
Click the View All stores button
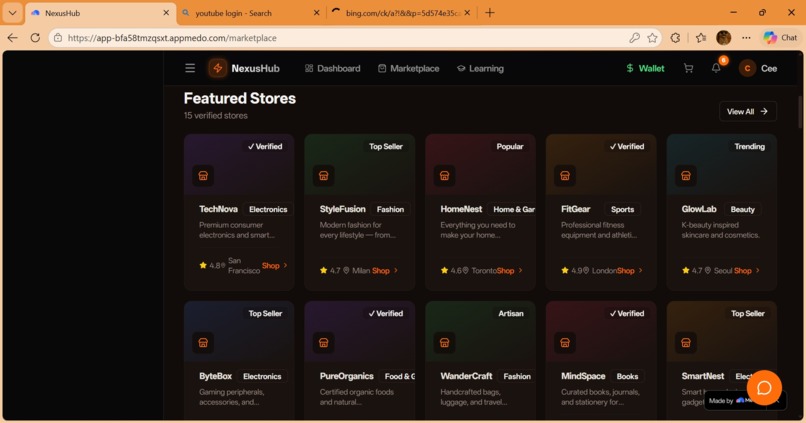[747, 112]
